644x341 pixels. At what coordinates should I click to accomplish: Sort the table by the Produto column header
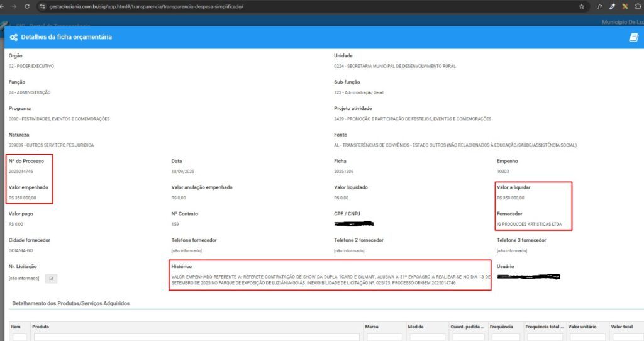tap(41, 327)
